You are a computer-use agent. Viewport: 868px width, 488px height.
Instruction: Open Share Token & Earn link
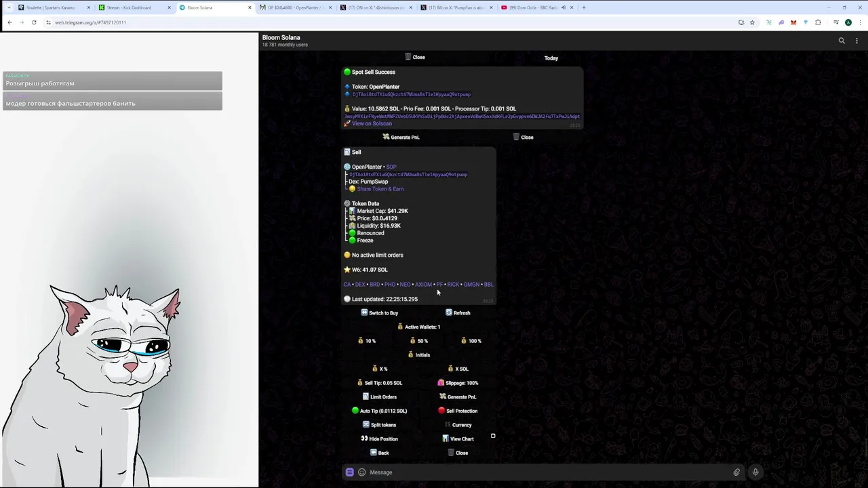pos(380,189)
